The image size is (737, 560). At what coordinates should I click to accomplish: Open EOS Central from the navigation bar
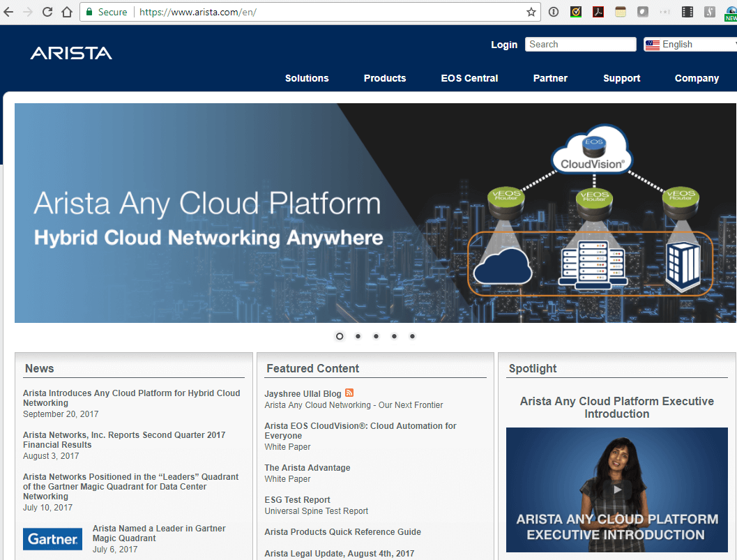(x=469, y=78)
